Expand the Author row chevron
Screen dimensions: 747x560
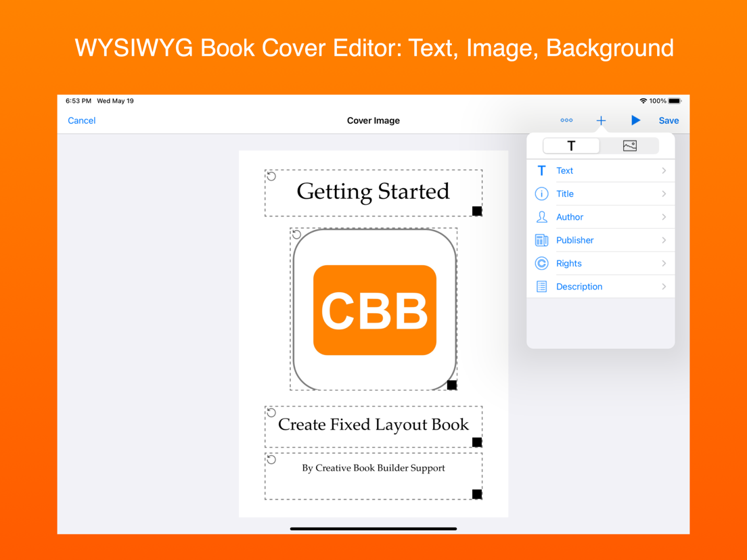pyautogui.click(x=664, y=217)
